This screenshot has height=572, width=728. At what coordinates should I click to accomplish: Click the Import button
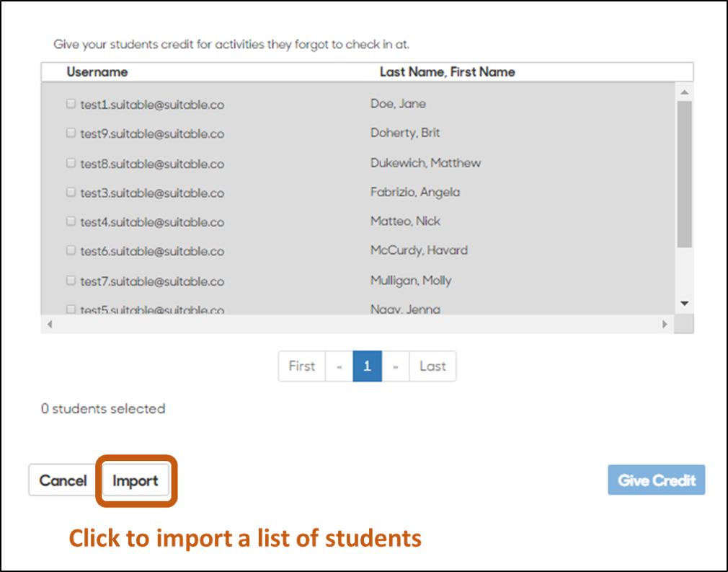point(136,480)
